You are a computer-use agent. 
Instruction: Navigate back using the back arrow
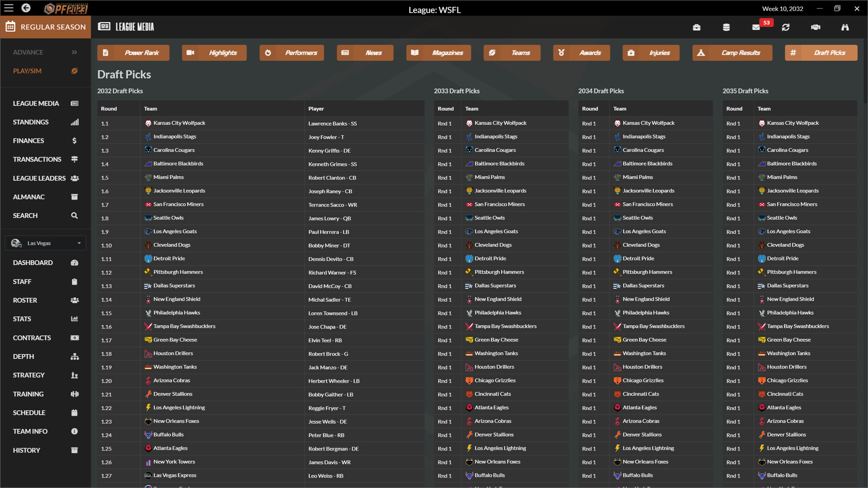(x=26, y=8)
